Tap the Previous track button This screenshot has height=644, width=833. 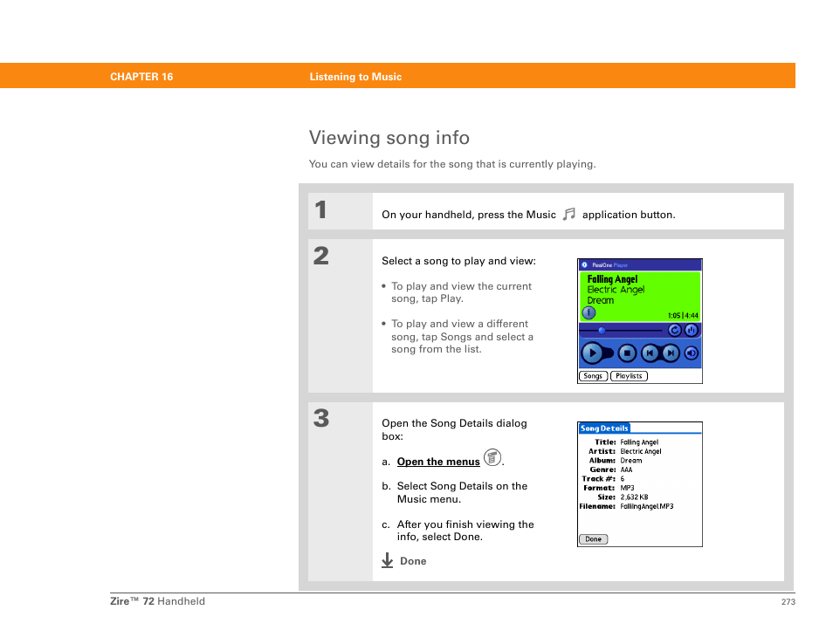point(650,353)
